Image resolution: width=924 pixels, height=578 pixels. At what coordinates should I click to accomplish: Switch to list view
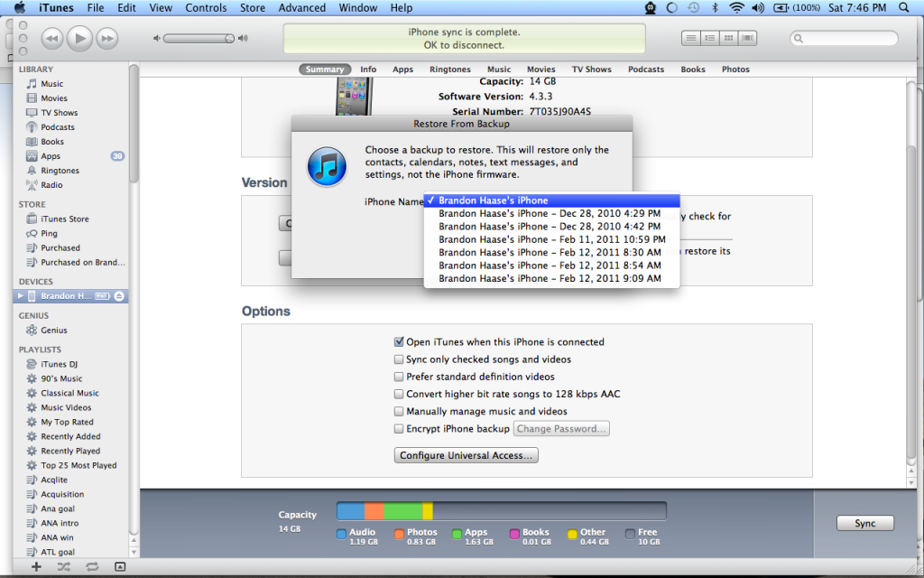tap(690, 38)
